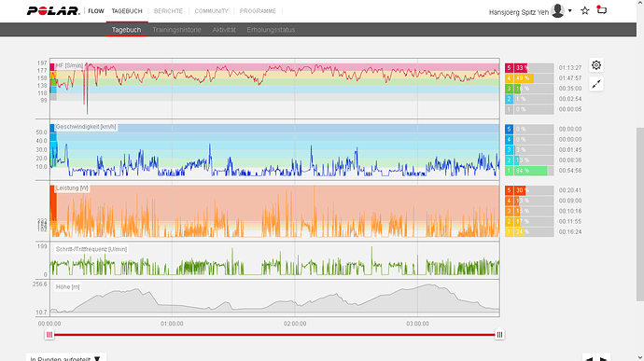
Task: Click user name Hansjoerg Spitz Yeh
Action: click(x=519, y=12)
